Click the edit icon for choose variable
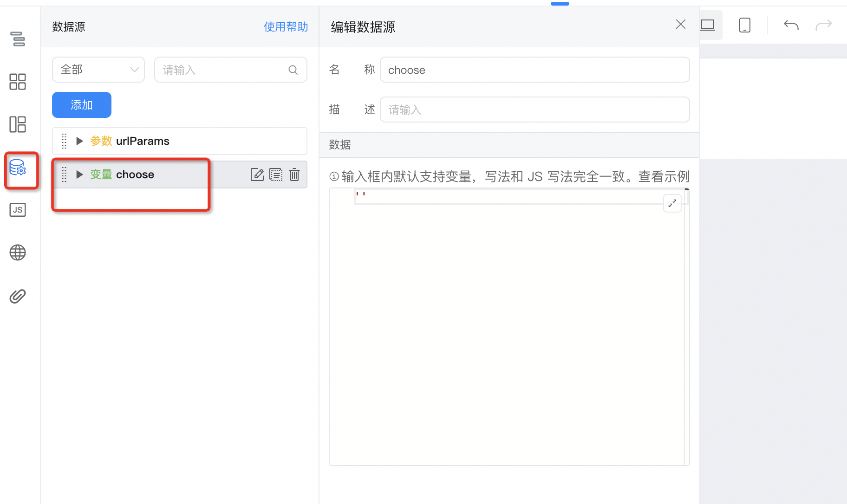This screenshot has height=504, width=847. (x=257, y=174)
